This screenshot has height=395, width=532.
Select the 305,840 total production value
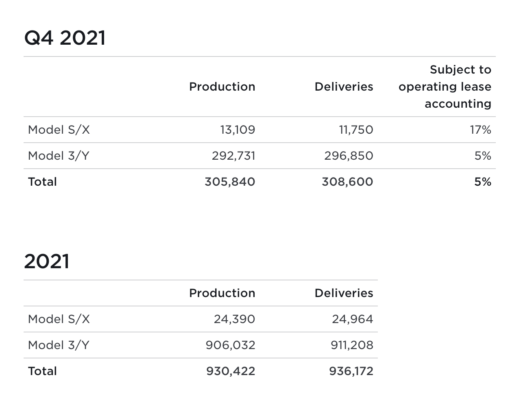click(230, 182)
